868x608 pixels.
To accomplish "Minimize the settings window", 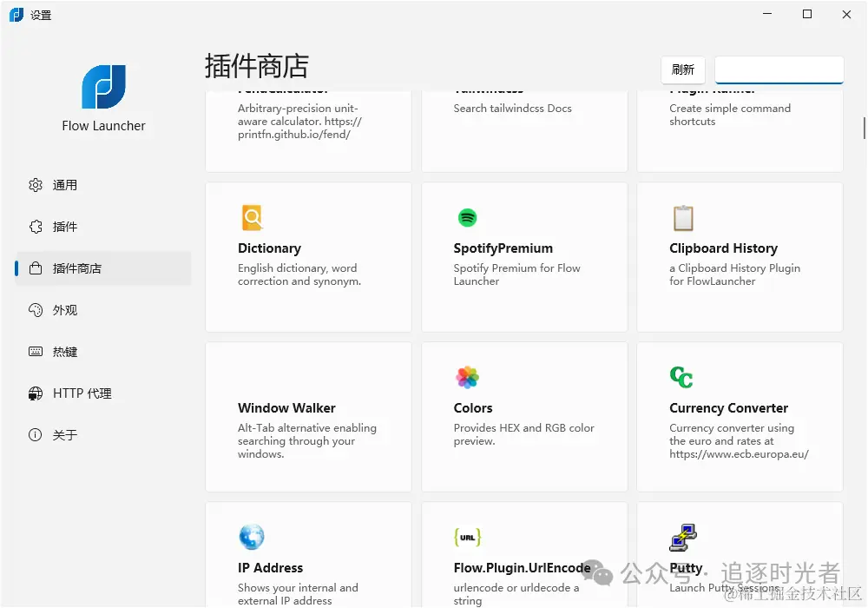I will coord(767,14).
